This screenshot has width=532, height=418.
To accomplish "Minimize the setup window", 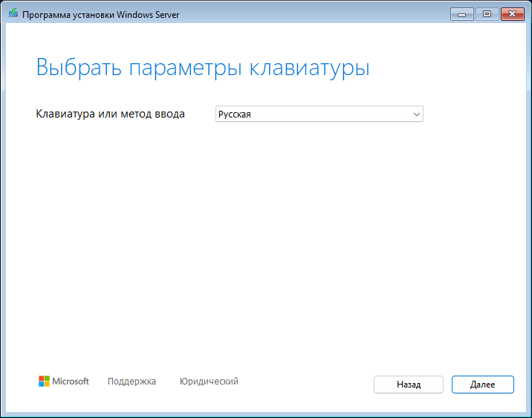I will [x=461, y=14].
